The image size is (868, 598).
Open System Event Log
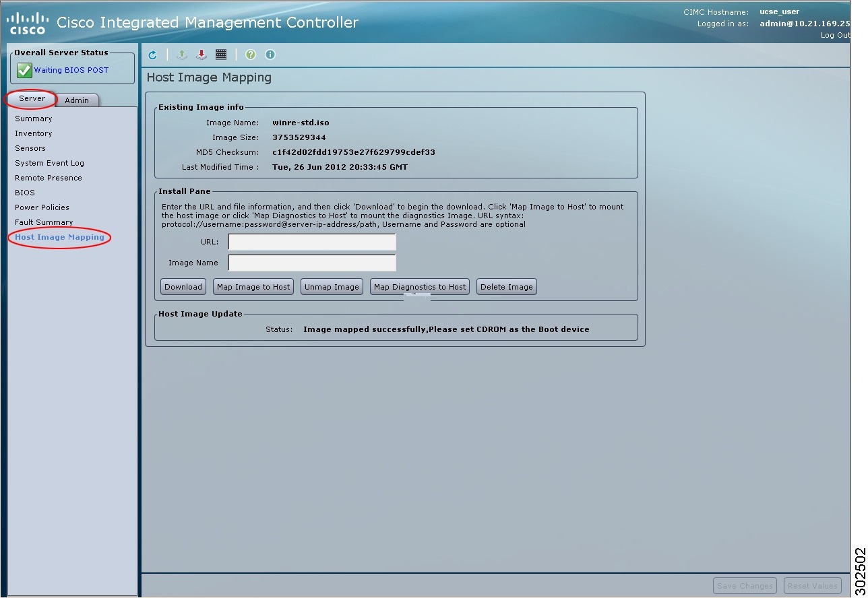[50, 163]
